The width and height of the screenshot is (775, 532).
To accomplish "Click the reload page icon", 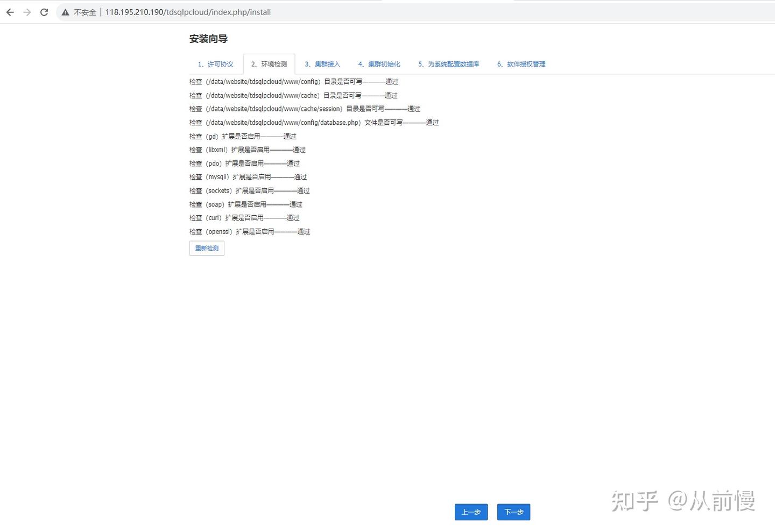I will [44, 12].
